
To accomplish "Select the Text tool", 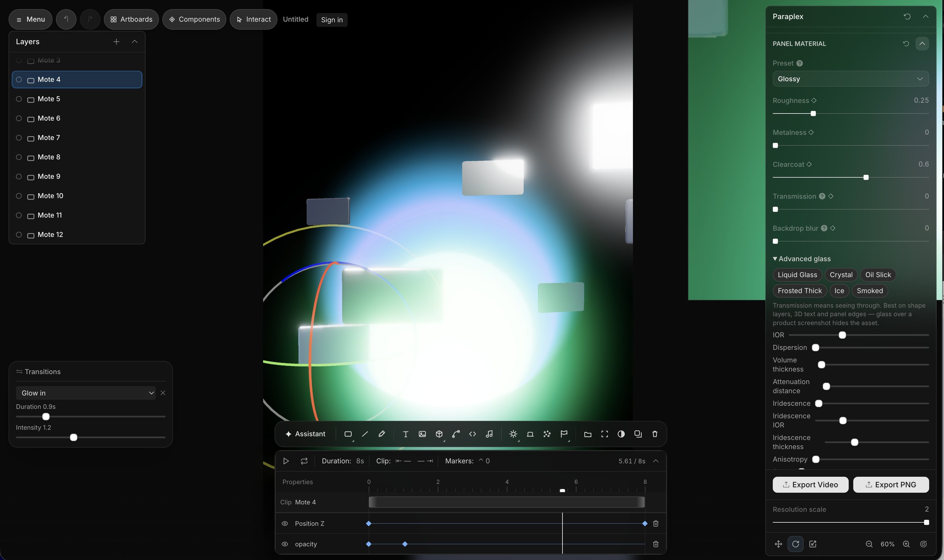I will click(406, 434).
